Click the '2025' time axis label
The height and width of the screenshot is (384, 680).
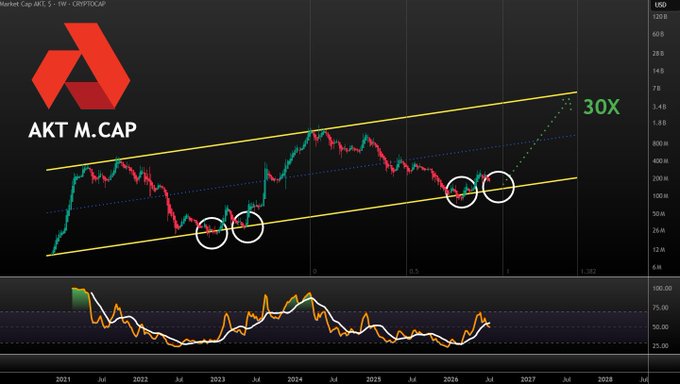coord(374,379)
